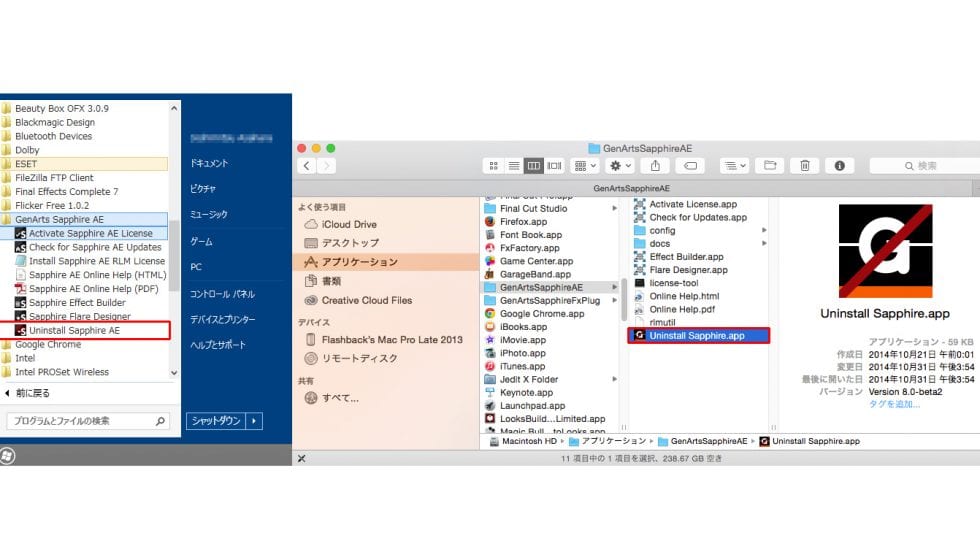Select Flare Designer.app file
Screen dimensions: 980x560
pyautogui.click(x=688, y=270)
